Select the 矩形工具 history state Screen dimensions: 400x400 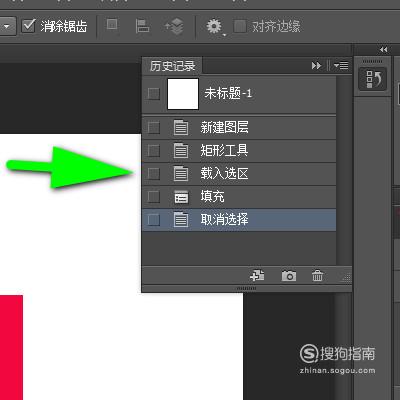(239, 151)
